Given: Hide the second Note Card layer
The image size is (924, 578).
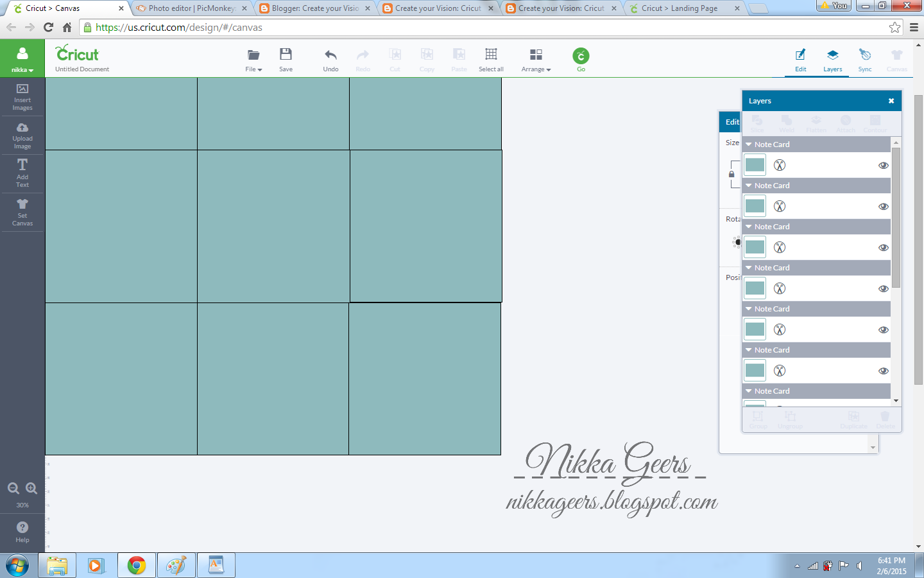Looking at the screenshot, I should pyautogui.click(x=884, y=206).
